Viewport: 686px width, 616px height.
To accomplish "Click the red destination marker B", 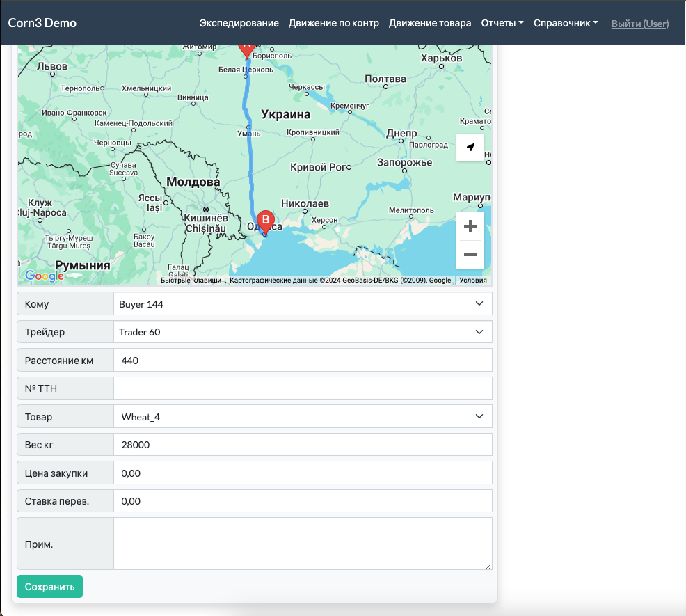I will (x=264, y=221).
